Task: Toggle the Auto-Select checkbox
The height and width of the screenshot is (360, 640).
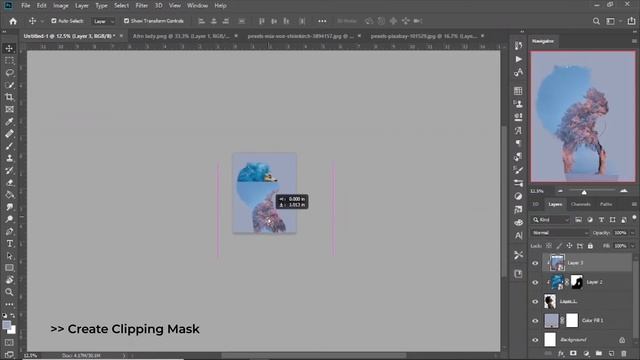Action: coord(54,21)
